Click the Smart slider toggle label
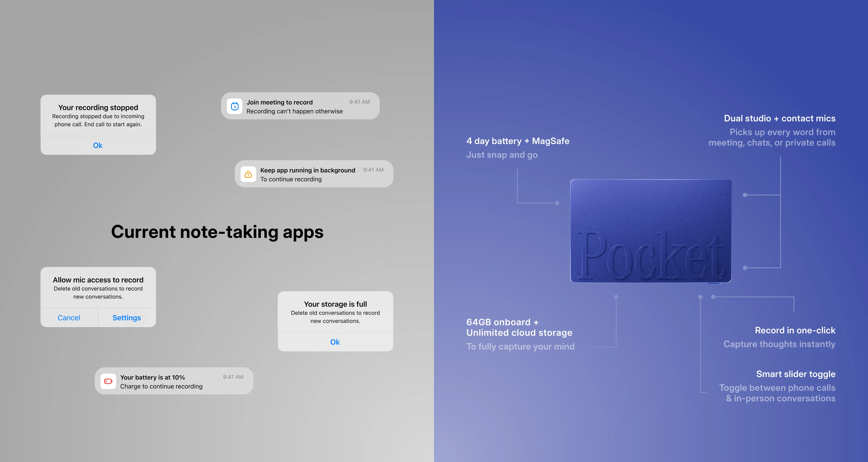Viewport: 868px width, 462px height. pos(796,374)
